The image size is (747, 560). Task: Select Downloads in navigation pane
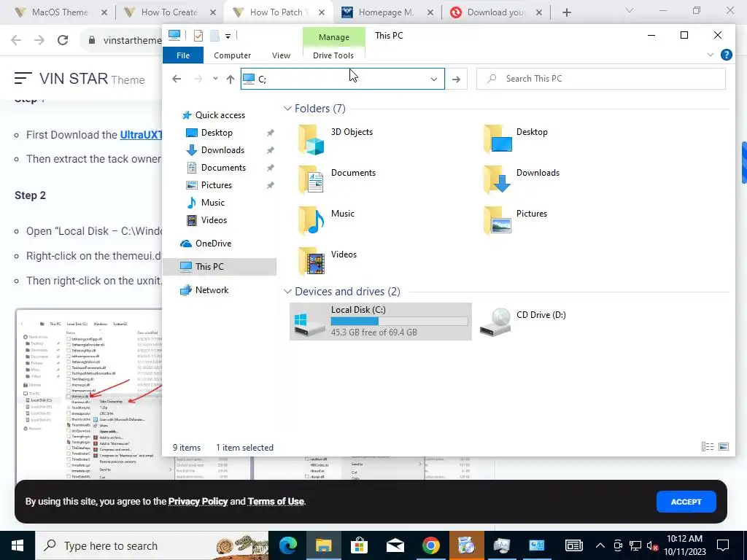click(x=215, y=150)
